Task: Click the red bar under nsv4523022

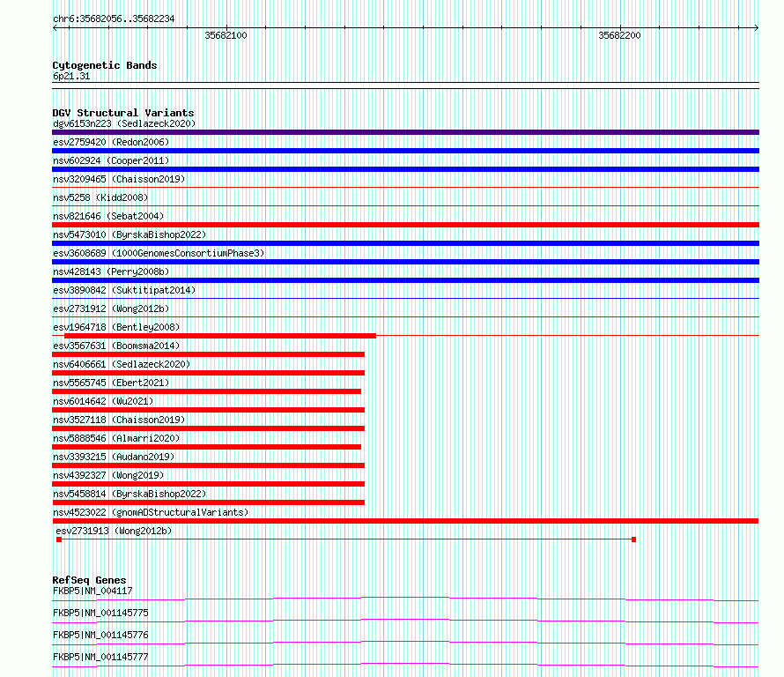Action: coord(405,521)
